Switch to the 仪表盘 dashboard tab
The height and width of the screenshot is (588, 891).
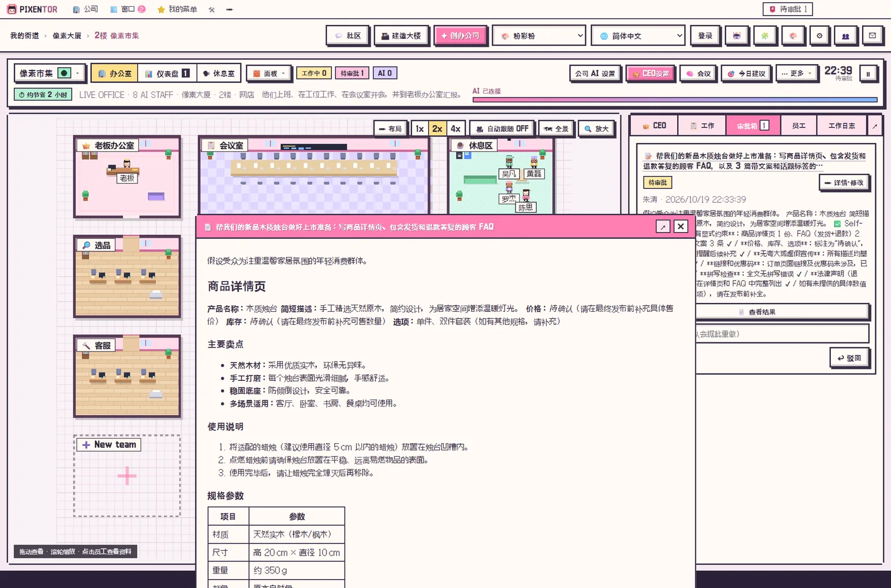click(x=167, y=73)
